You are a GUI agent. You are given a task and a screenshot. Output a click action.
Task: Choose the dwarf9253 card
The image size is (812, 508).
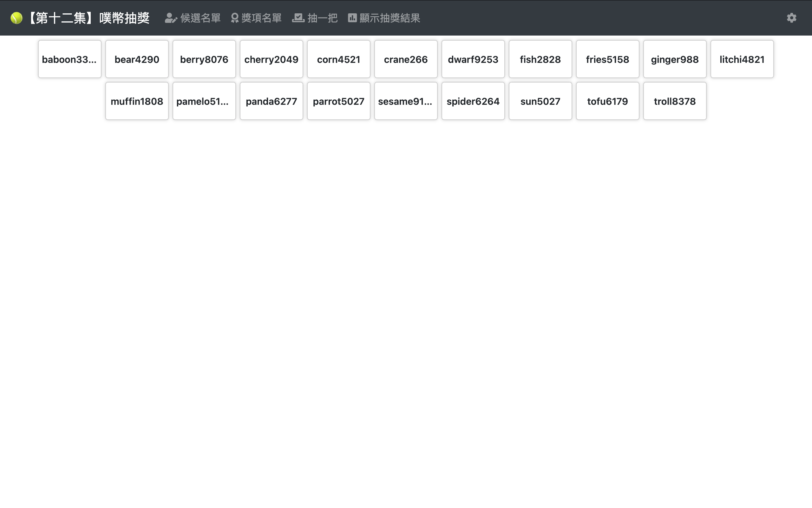pos(473,59)
